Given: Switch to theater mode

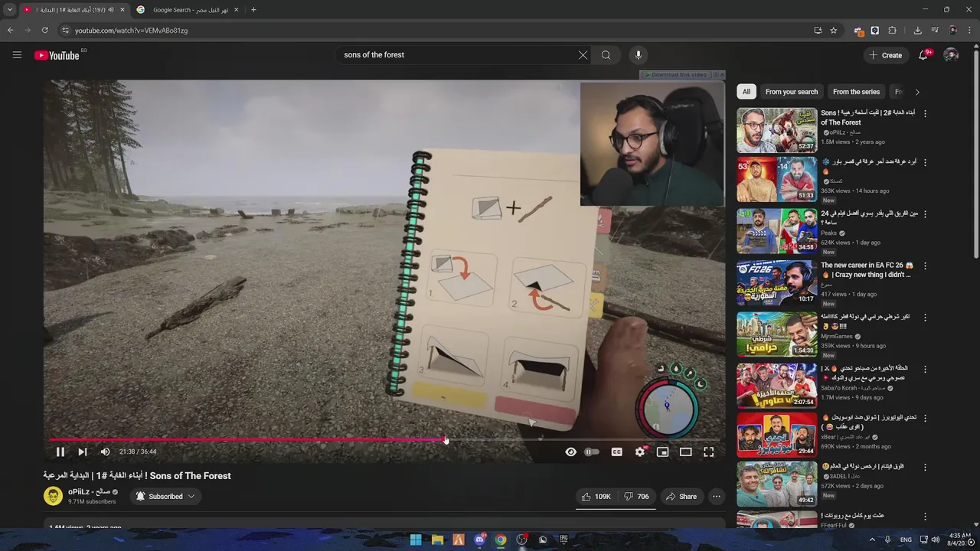Looking at the screenshot, I should [686, 452].
